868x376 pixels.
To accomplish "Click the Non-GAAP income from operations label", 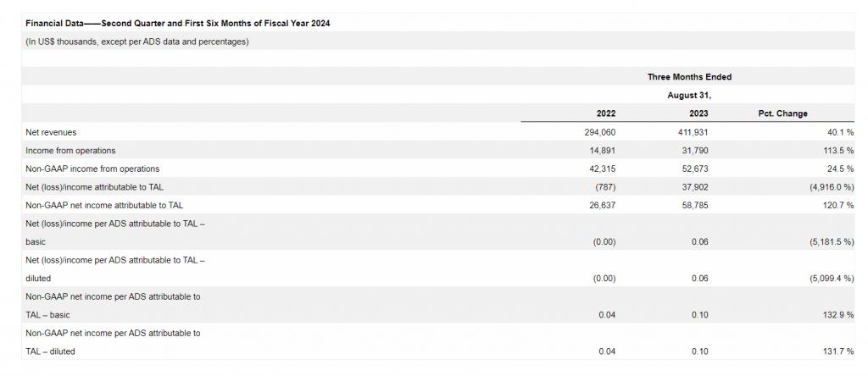I will pyautogui.click(x=92, y=169).
